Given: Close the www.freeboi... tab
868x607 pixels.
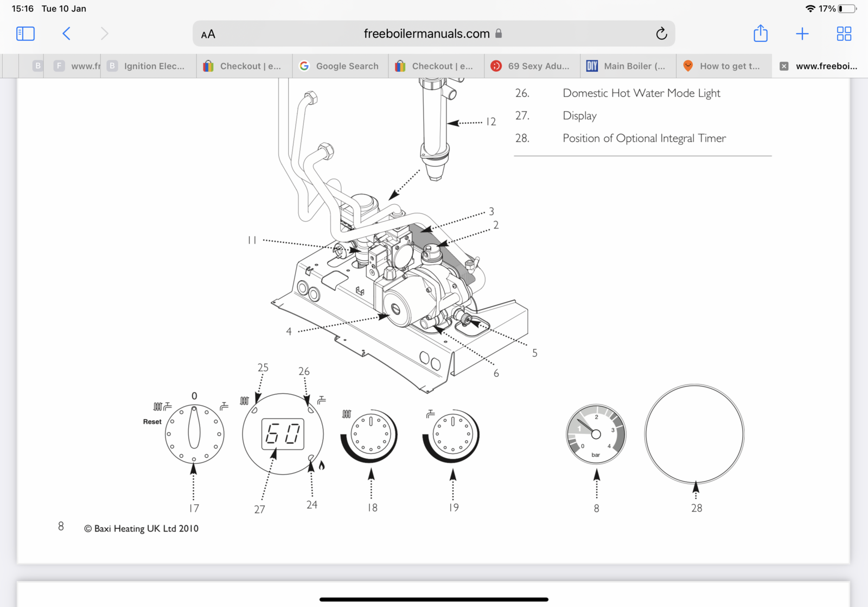Looking at the screenshot, I should (784, 66).
